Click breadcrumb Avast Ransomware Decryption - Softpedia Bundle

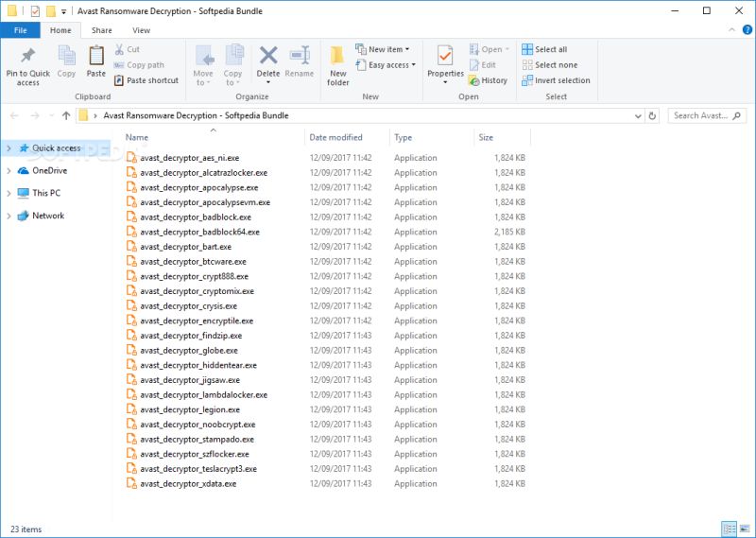[196, 115]
